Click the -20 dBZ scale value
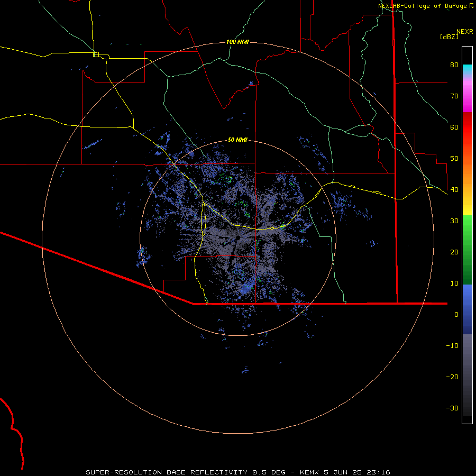This screenshot has width=476, height=476. click(x=452, y=377)
